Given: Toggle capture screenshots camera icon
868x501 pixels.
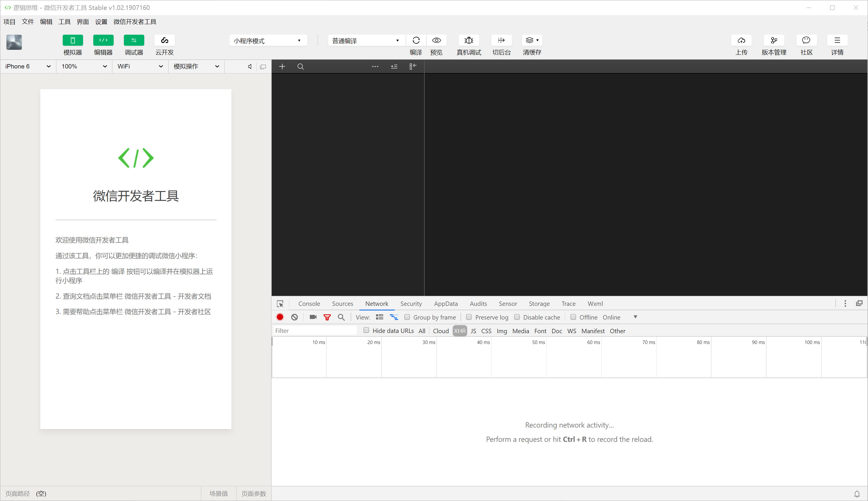Looking at the screenshot, I should 313,317.
